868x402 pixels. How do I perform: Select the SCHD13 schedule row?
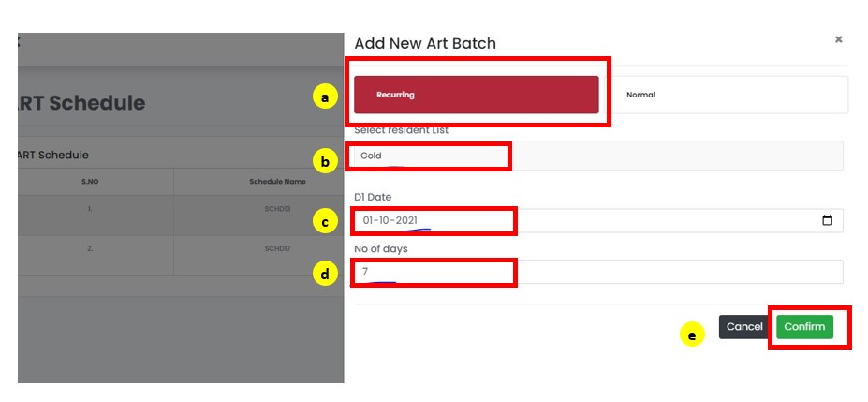pos(278,208)
